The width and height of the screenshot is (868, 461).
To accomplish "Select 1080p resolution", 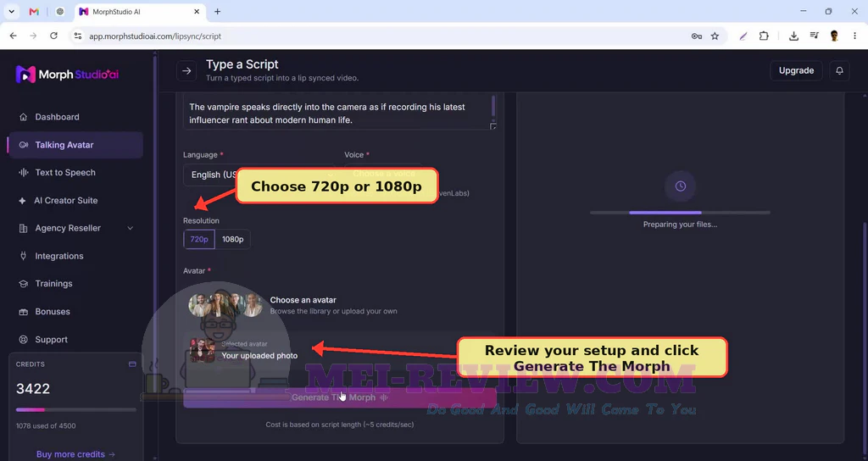I will [232, 239].
